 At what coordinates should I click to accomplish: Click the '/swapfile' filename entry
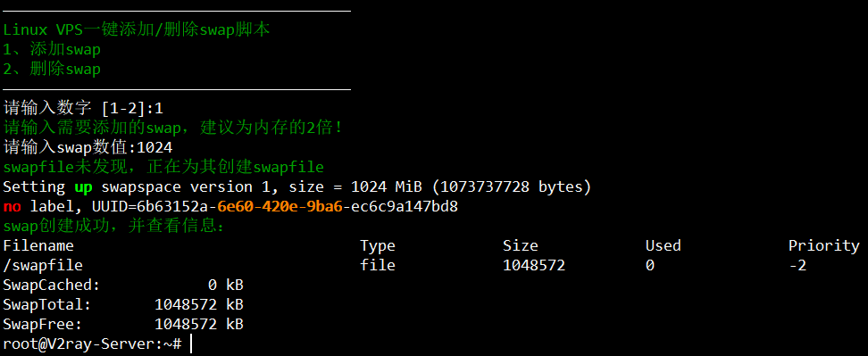(x=43, y=265)
